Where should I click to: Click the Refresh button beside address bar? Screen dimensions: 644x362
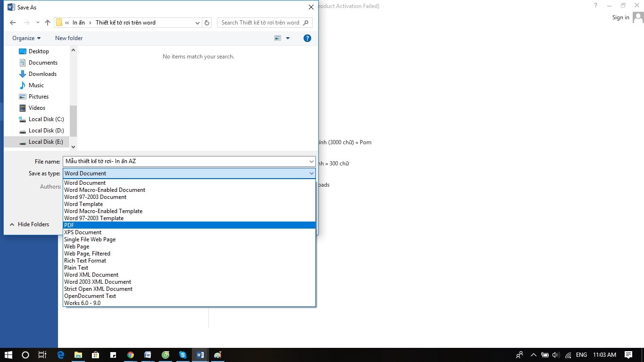coord(207,23)
